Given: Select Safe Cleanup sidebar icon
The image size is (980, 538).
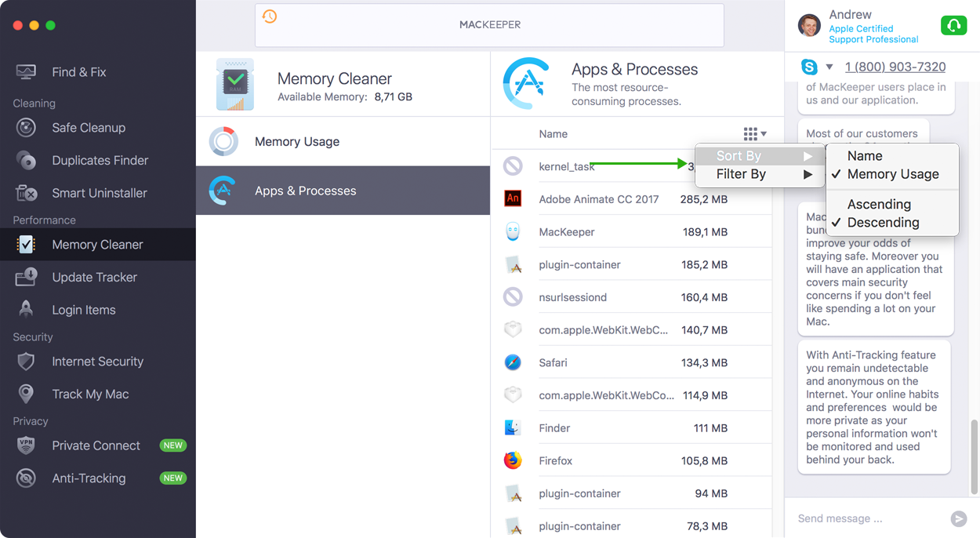Looking at the screenshot, I should (x=26, y=128).
